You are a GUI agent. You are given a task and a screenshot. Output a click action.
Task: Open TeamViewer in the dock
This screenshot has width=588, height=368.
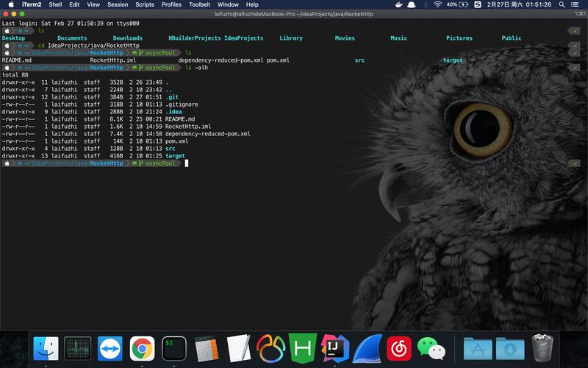pos(110,348)
